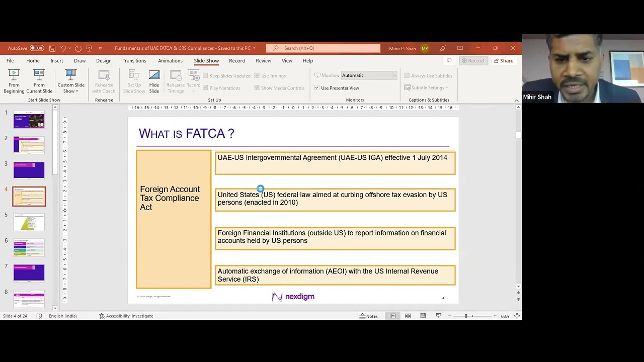Open the File menu
The image size is (644, 362).
tap(10, 61)
